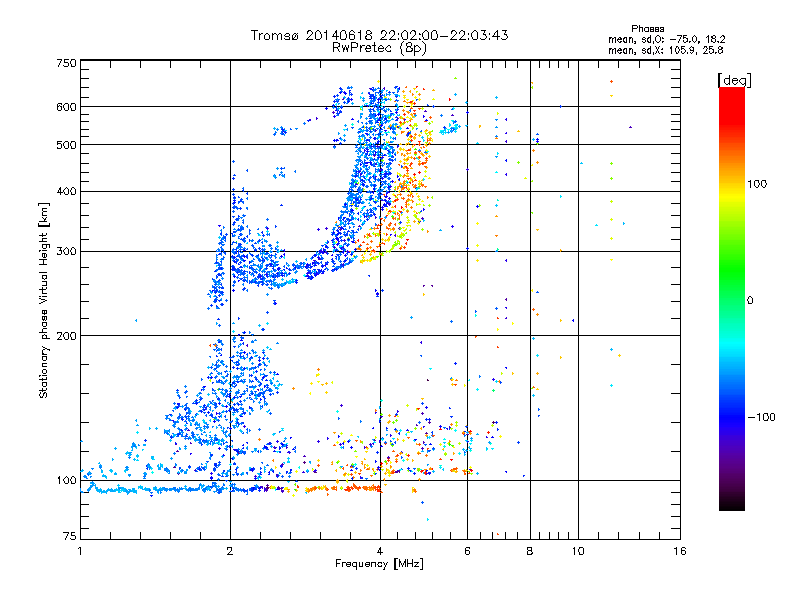
Task: Click the plot title 'Tromsø 20140618 22:02:00-22:03:43'
Action: pyautogui.click(x=379, y=35)
